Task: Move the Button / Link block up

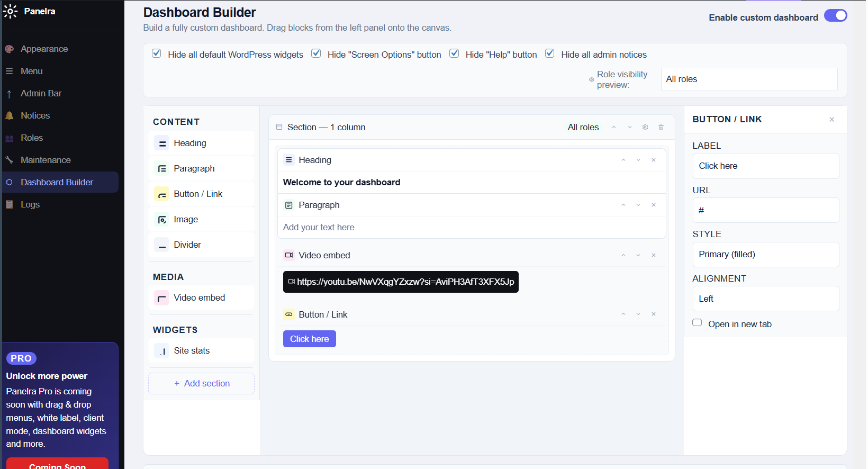Action: (623, 314)
